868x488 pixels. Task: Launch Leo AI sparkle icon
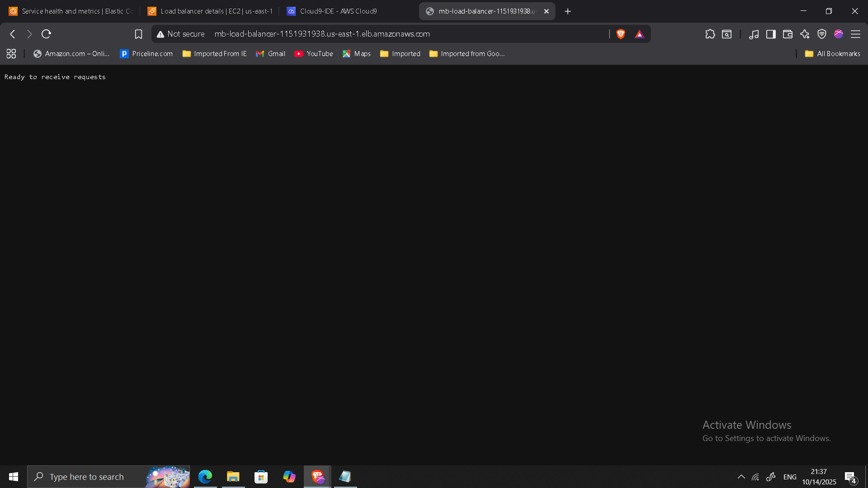click(805, 34)
